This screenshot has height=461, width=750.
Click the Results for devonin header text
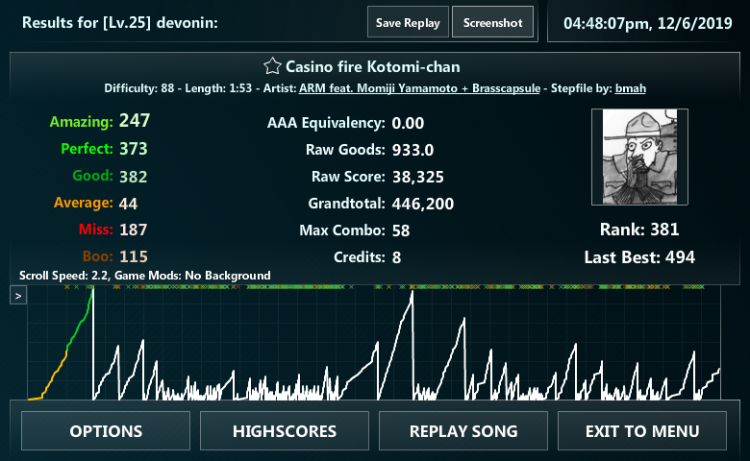point(120,22)
